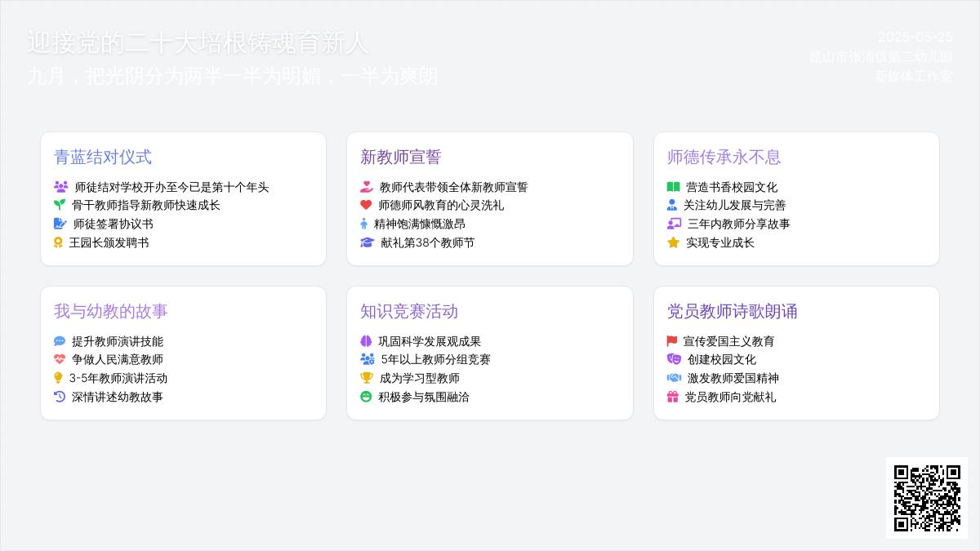Click the chat bubble icon beside 提升教师演讲技能
The width and height of the screenshot is (980, 551).
(60, 341)
